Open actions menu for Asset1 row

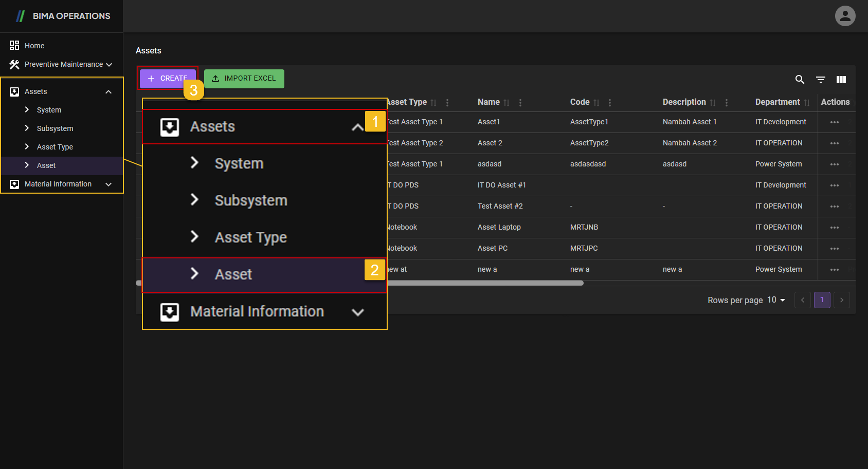coord(834,122)
